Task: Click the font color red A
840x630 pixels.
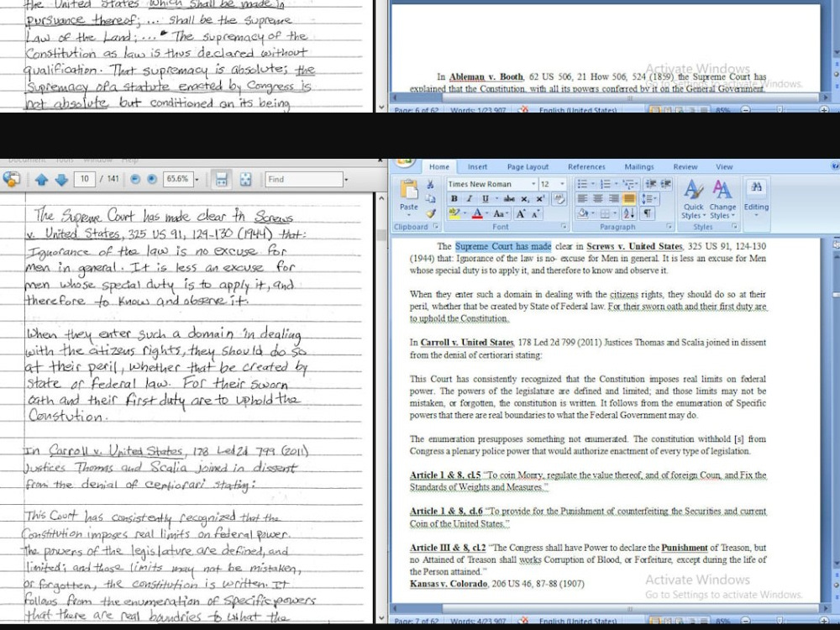Action: click(x=477, y=213)
